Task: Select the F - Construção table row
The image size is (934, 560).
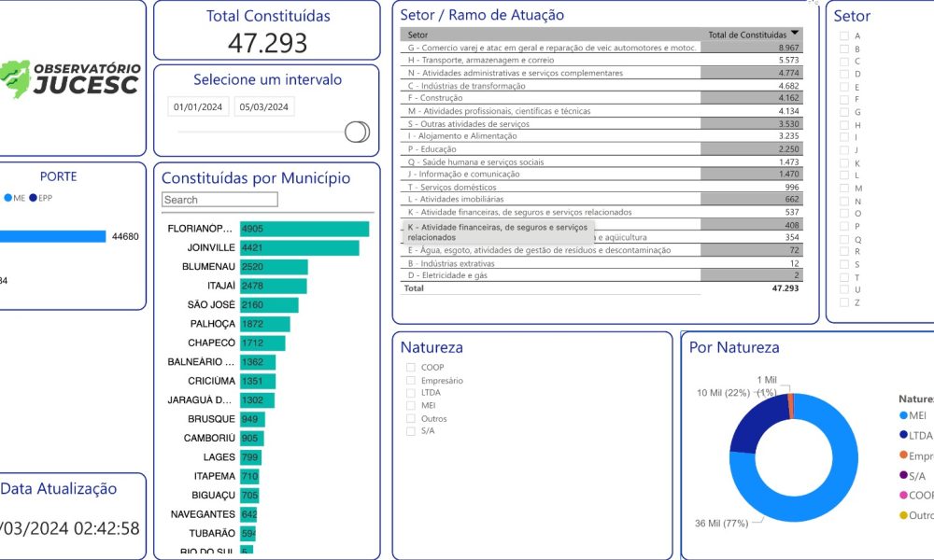Action: point(551,98)
